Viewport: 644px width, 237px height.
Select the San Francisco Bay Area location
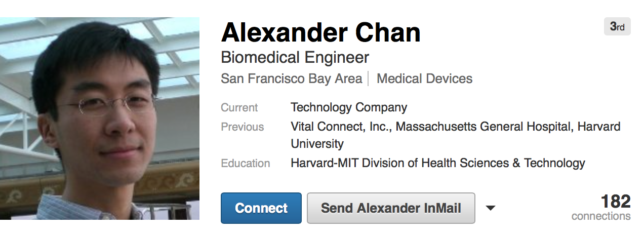pyautogui.click(x=291, y=79)
